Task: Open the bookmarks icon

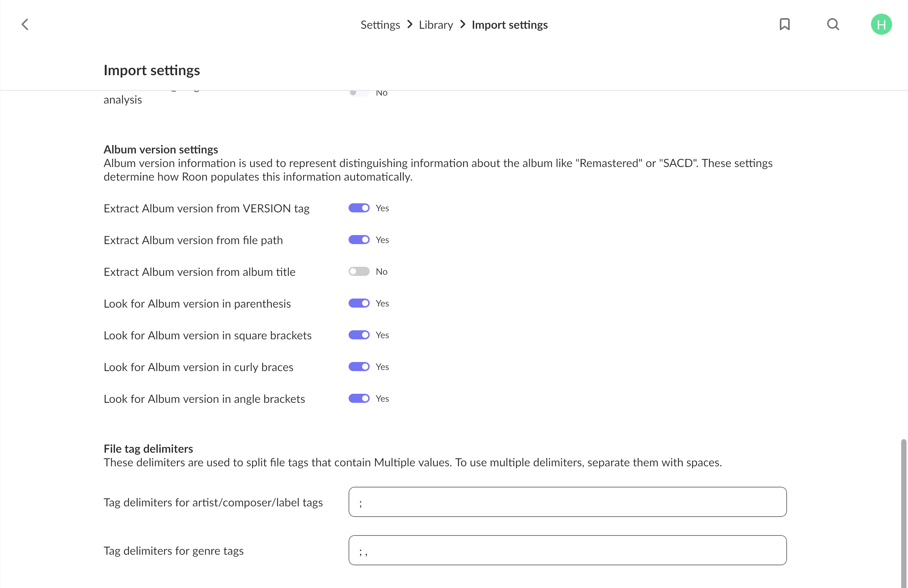Action: point(785,25)
